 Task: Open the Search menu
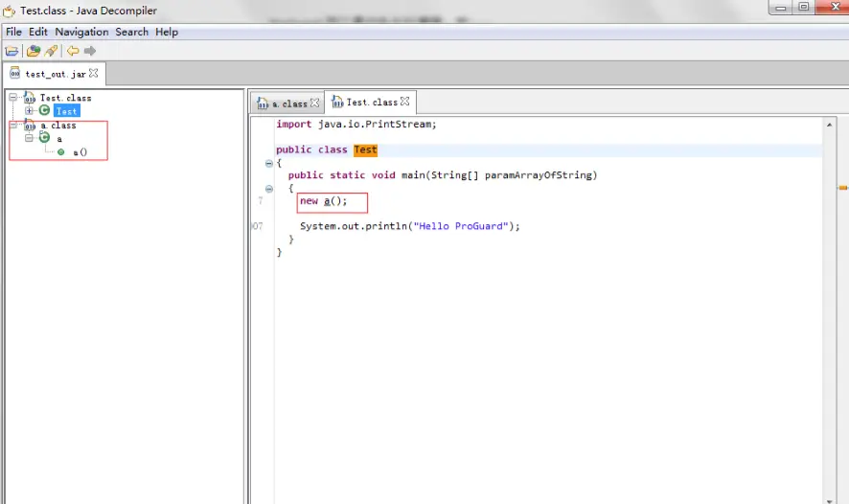pos(131,32)
